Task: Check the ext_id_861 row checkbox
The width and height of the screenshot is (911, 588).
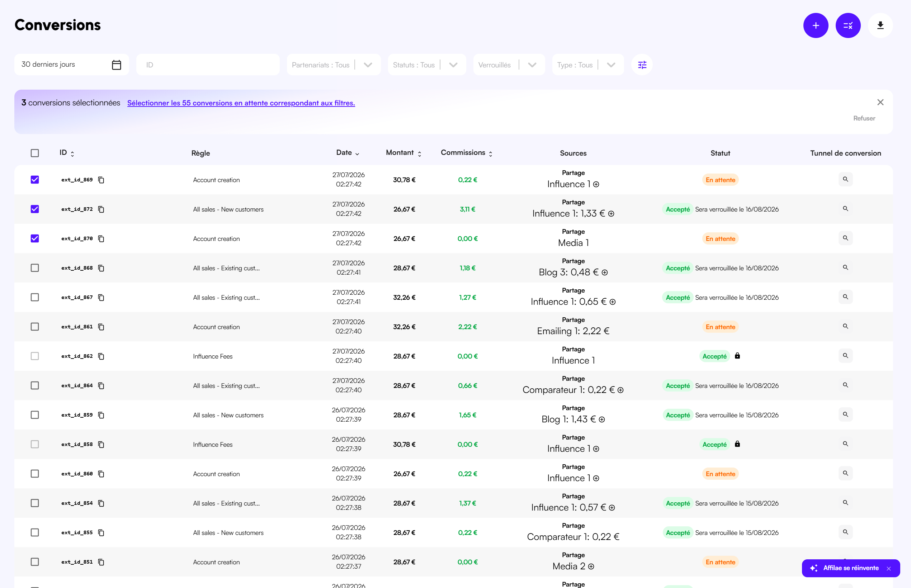Action: [x=35, y=327]
